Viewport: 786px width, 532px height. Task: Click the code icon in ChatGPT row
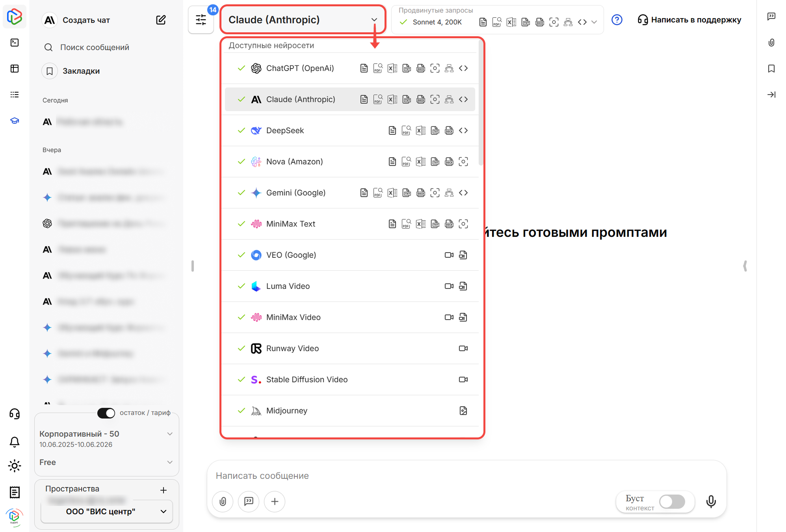pyautogui.click(x=463, y=68)
